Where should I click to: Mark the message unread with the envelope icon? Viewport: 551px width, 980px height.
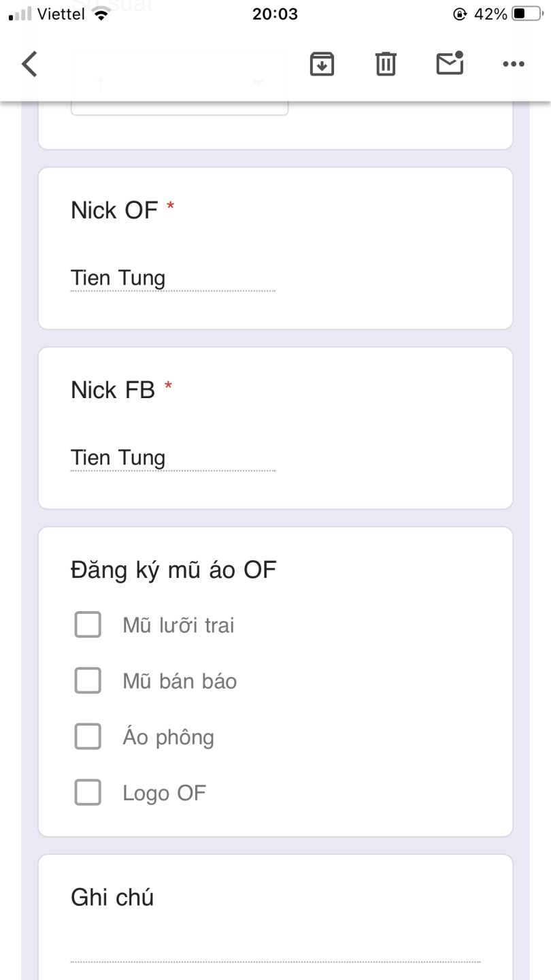coord(450,63)
